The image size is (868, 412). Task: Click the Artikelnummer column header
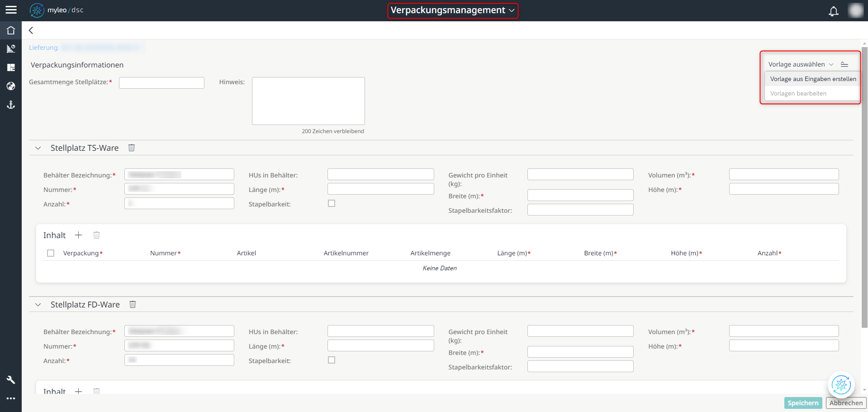tap(346, 253)
